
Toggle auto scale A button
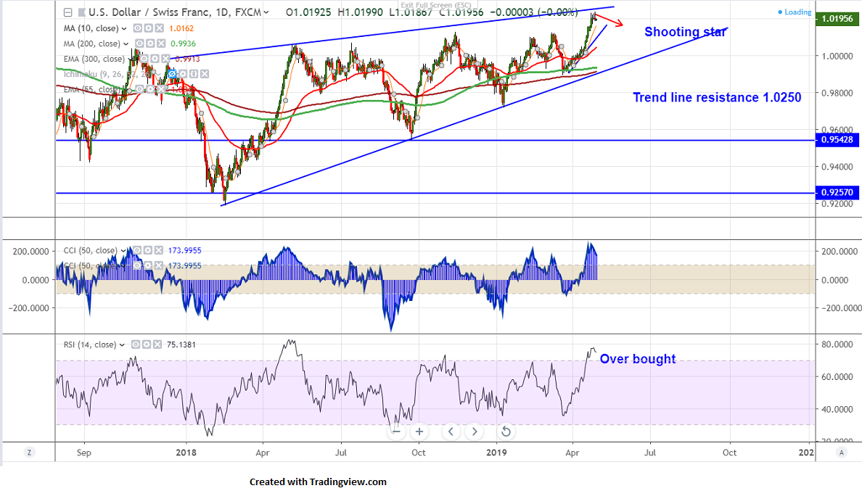coord(840,453)
